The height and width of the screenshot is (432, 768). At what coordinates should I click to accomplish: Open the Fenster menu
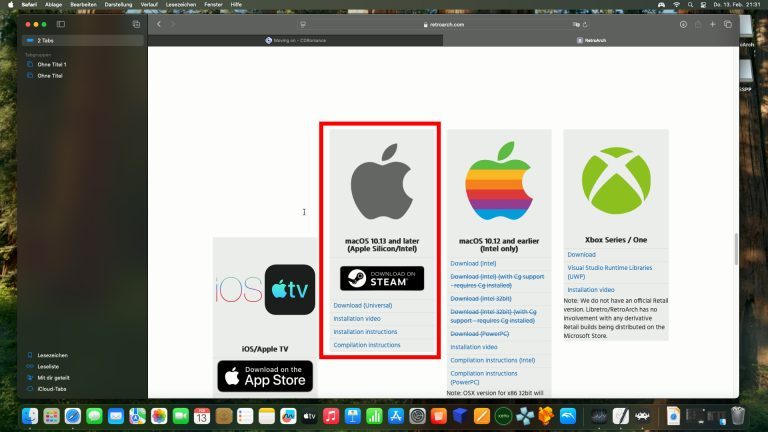(x=213, y=4)
